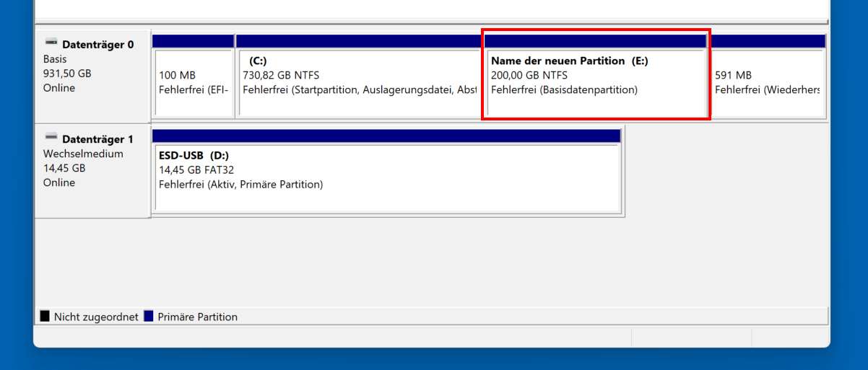Click the blue header bar above ESD-USB (D:)
868x370 pixels.
(x=387, y=136)
